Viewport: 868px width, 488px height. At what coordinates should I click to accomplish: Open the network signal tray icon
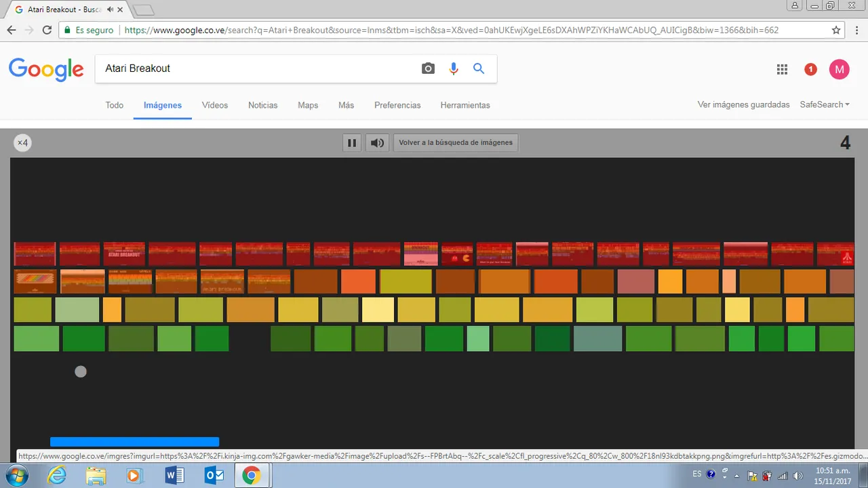[783, 476]
